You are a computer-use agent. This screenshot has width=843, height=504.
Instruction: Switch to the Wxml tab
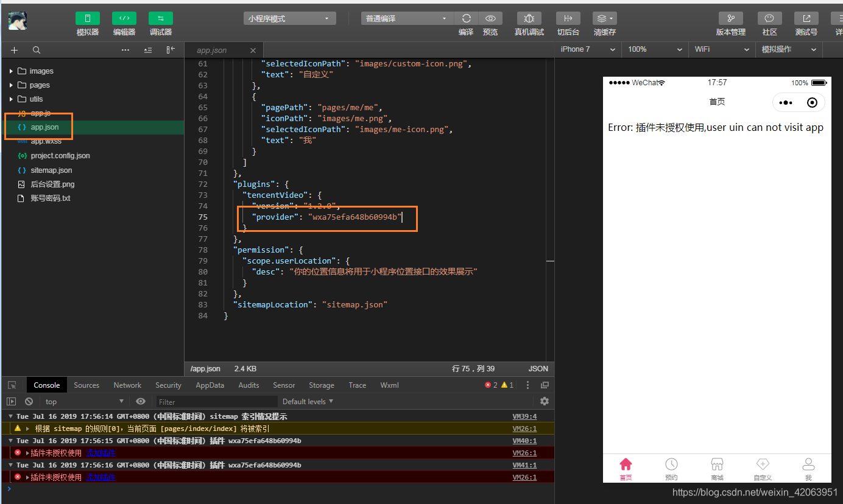390,385
